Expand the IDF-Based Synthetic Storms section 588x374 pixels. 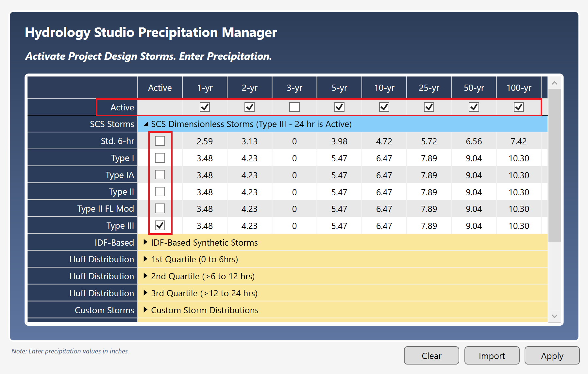(x=145, y=242)
